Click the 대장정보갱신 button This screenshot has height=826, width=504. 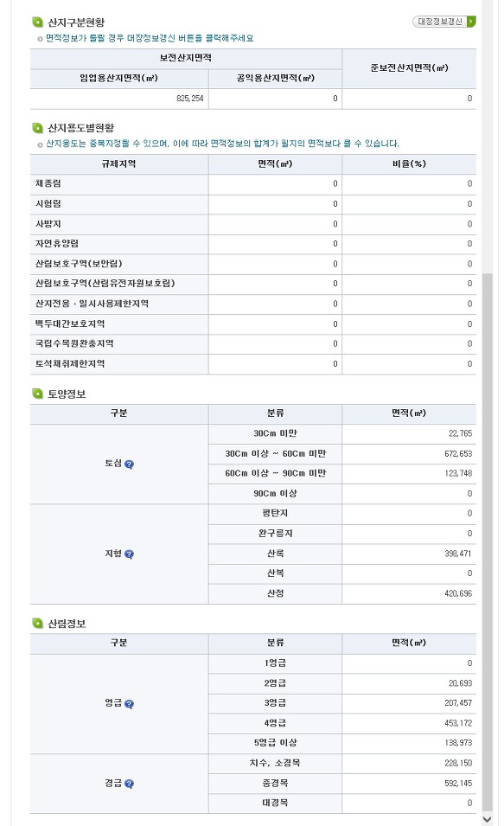click(x=444, y=22)
